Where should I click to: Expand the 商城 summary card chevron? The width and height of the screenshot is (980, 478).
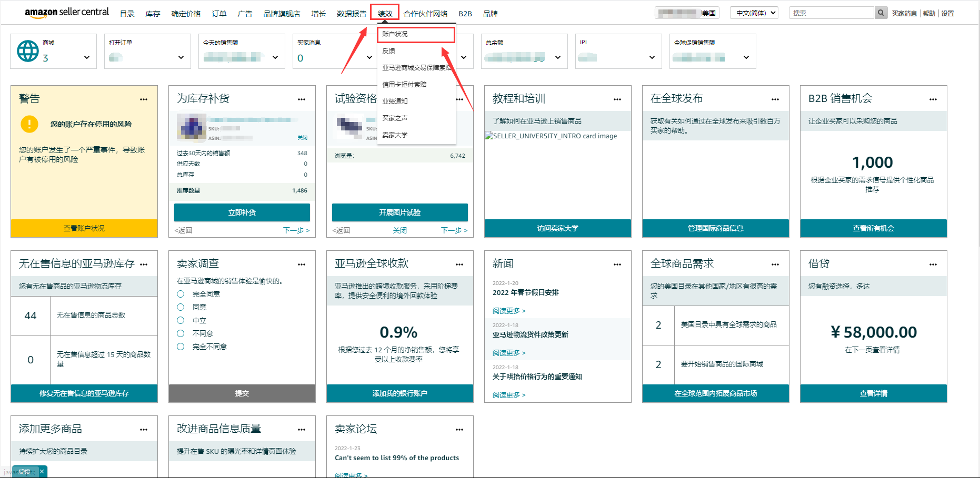tap(87, 57)
